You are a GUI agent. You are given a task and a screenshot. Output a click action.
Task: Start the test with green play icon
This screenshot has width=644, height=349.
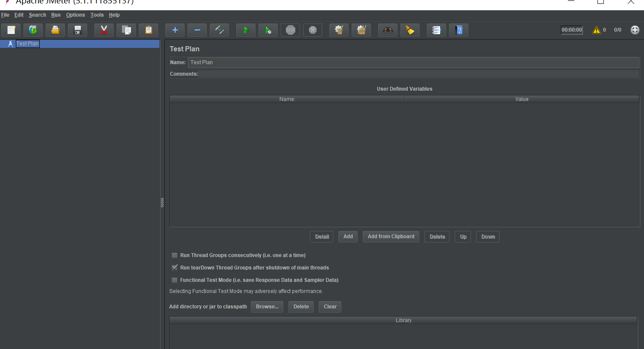(246, 30)
